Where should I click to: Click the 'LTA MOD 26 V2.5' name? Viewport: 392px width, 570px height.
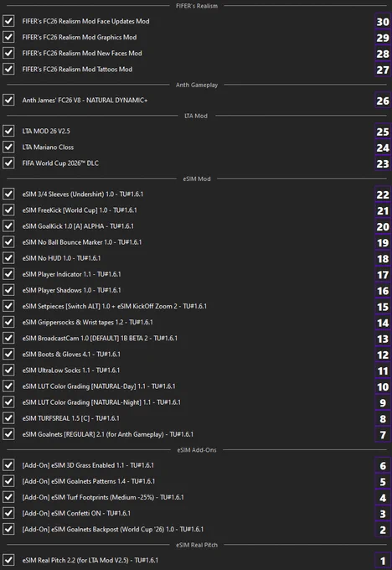46,131
